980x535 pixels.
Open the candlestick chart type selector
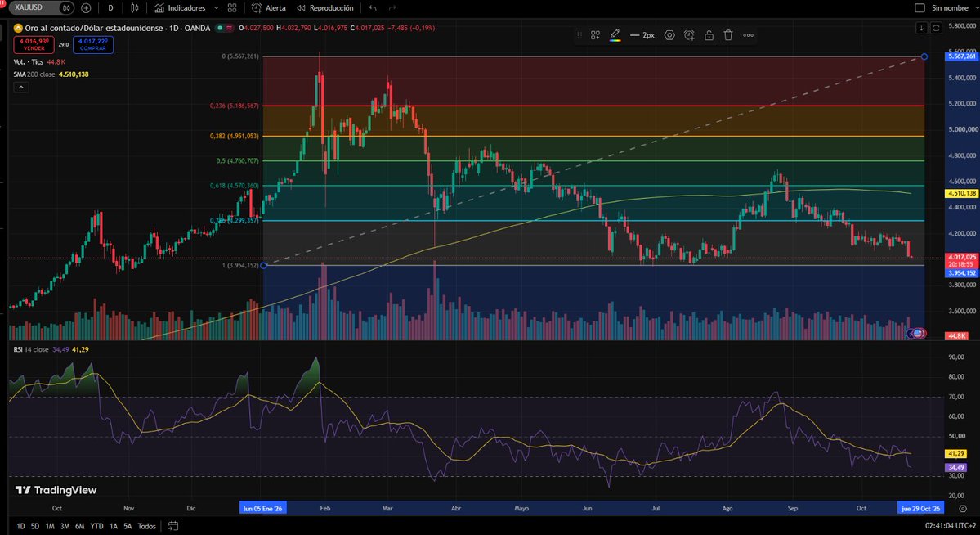click(134, 8)
